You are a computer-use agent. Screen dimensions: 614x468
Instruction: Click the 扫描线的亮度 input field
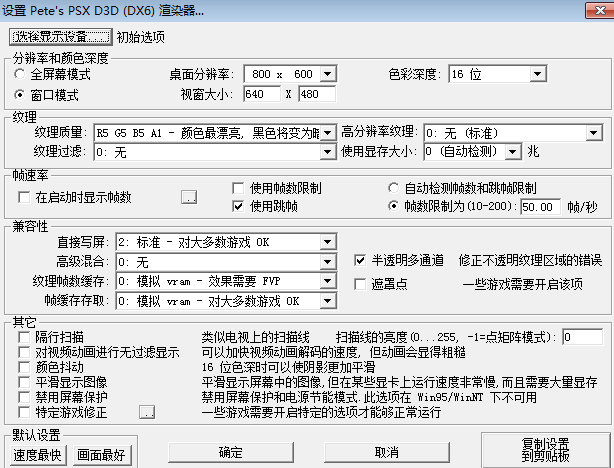(583, 337)
